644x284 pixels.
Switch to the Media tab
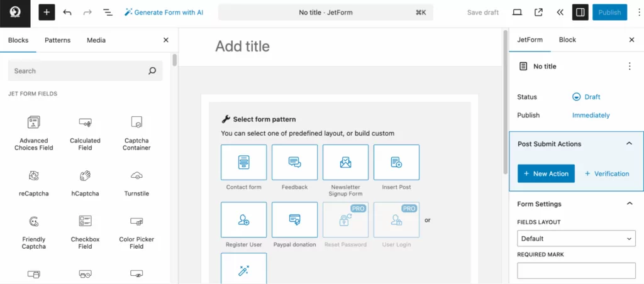pyautogui.click(x=96, y=40)
